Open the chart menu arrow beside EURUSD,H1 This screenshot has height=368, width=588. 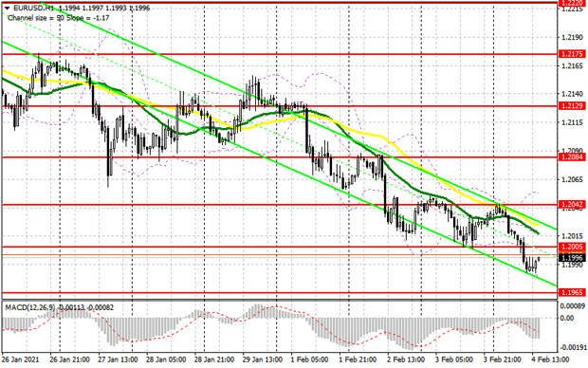point(8,8)
